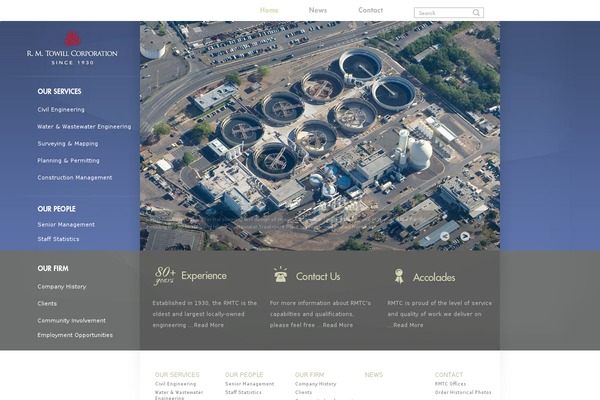600x400 pixels.
Task: Click Read More under Experience
Action: click(x=209, y=325)
